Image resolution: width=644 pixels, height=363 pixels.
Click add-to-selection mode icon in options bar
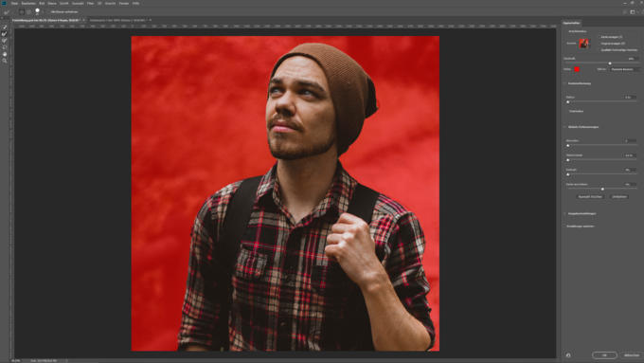(22, 12)
